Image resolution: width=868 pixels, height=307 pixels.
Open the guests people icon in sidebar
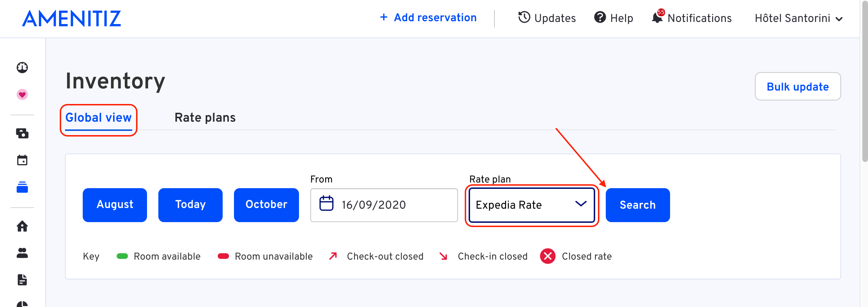pyautogui.click(x=22, y=253)
